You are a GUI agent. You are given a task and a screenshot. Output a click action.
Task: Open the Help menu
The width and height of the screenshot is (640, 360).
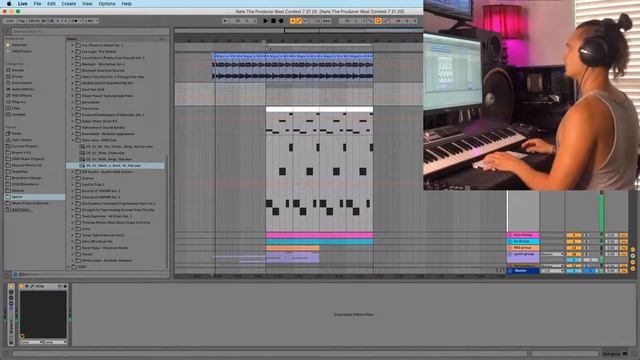coord(127,4)
